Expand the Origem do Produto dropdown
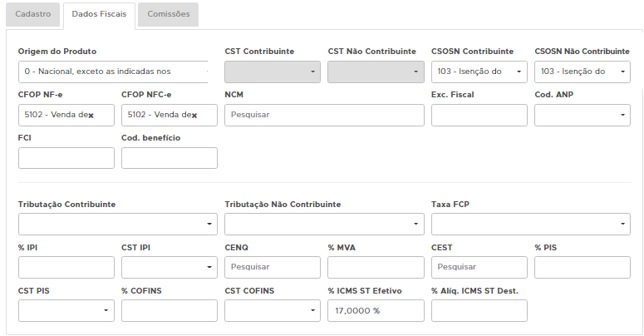644x336 pixels. pyautogui.click(x=112, y=72)
